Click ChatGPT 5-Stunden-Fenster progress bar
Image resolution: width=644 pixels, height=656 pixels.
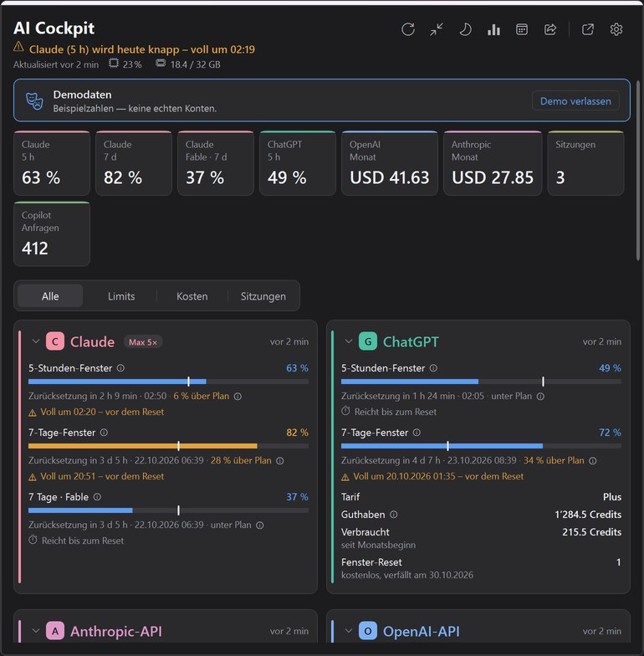click(482, 382)
